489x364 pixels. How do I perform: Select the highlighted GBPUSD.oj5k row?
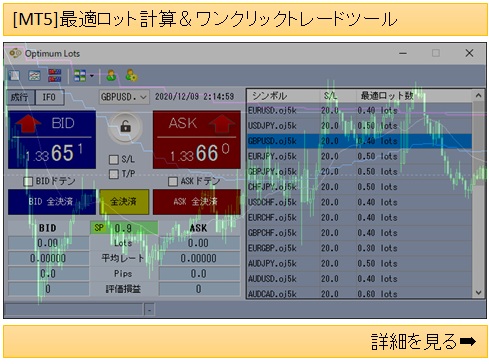click(x=359, y=141)
